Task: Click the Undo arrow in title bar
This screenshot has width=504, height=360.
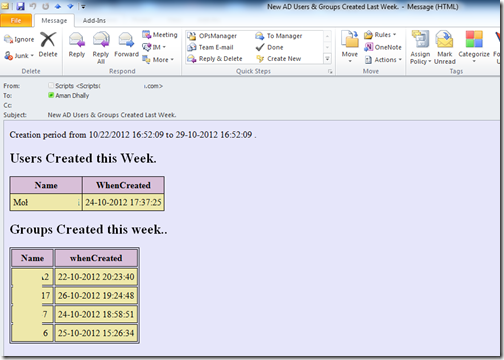Action: coord(33,6)
